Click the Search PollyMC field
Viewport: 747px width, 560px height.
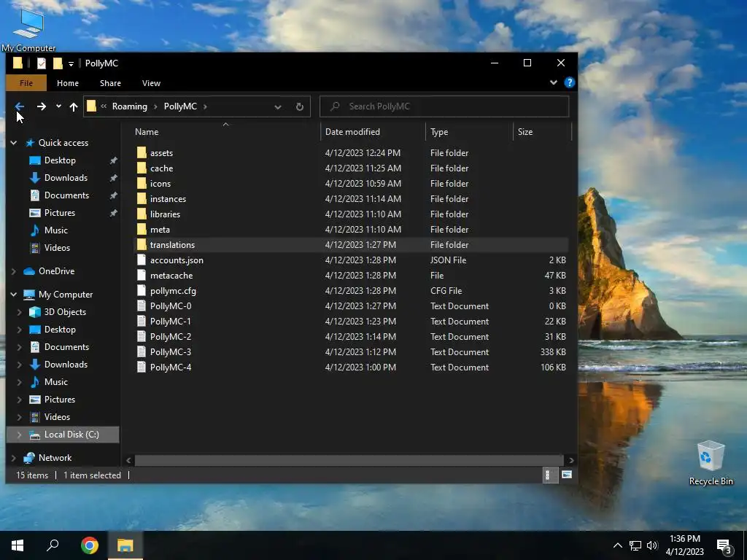tap(444, 106)
